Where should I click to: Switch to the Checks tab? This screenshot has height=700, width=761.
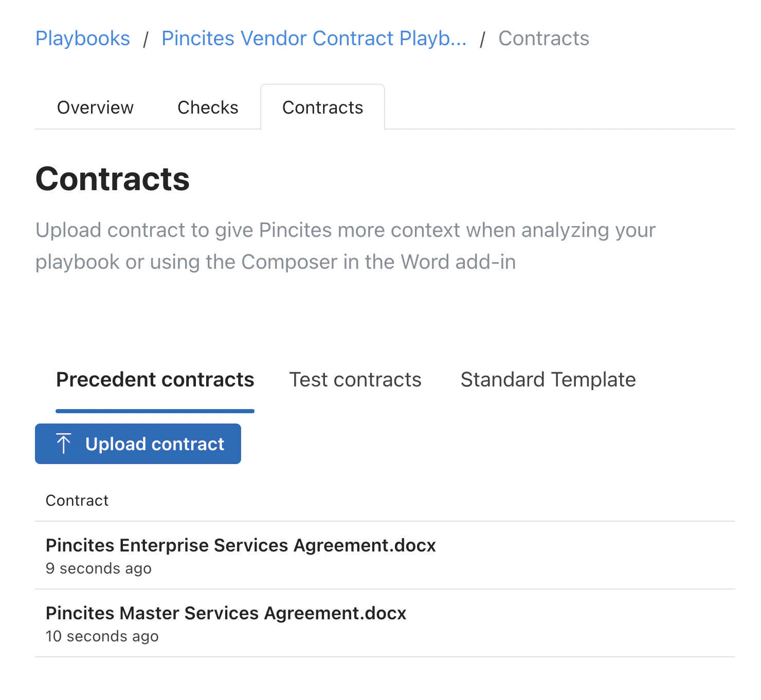click(208, 107)
